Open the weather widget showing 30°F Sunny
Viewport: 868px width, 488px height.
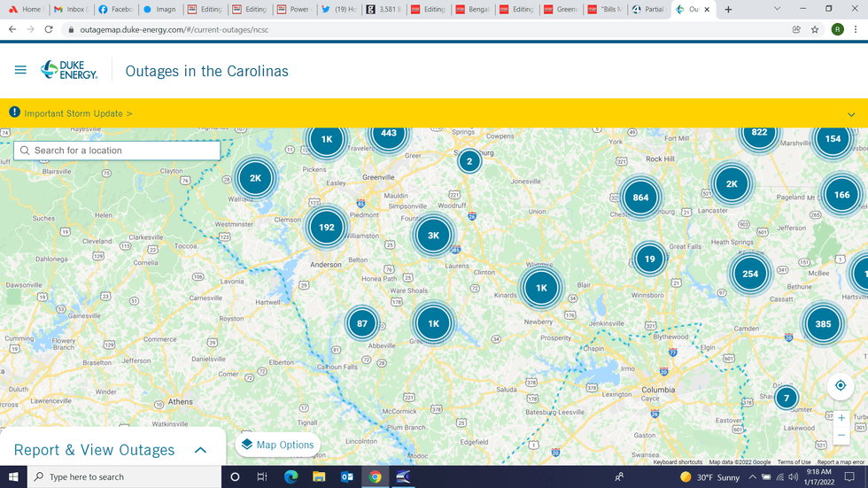[x=709, y=477]
